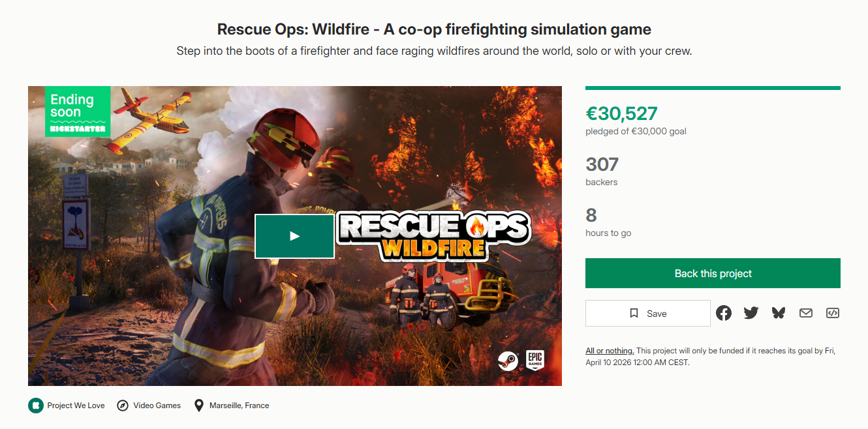
Task: Click the 307 backers count
Action: click(x=602, y=164)
